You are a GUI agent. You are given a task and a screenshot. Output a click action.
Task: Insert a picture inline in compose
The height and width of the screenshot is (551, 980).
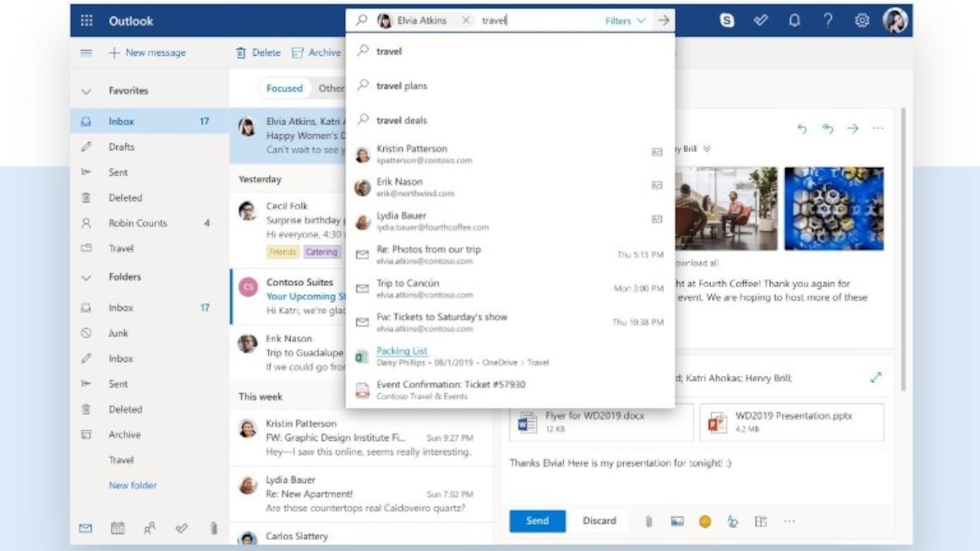coord(677,522)
